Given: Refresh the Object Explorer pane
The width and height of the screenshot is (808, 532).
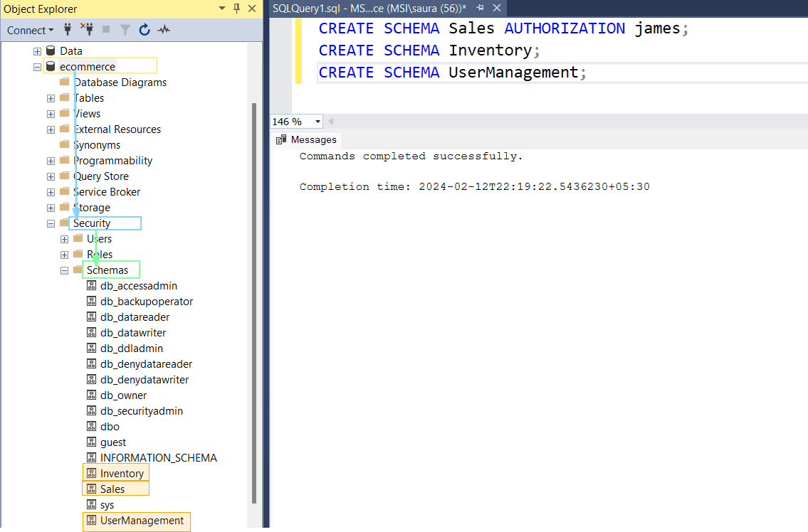Looking at the screenshot, I should click(145, 30).
